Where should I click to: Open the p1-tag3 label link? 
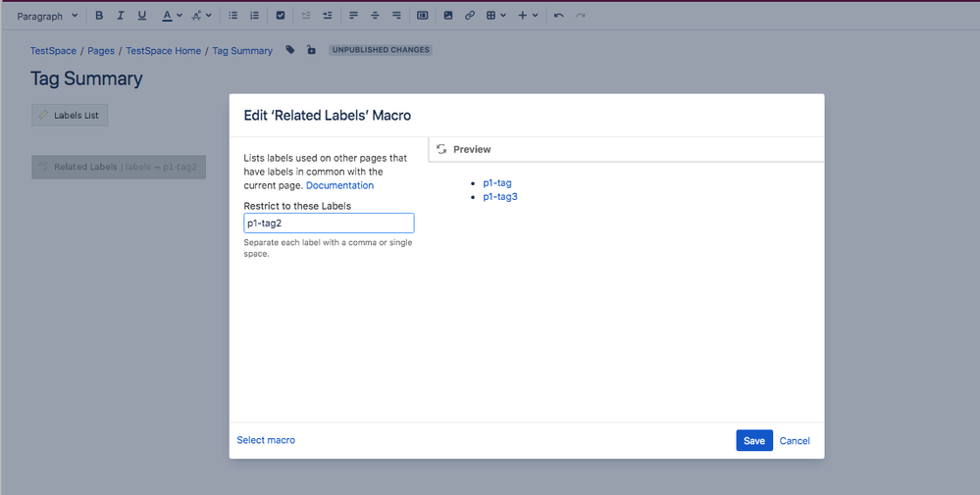coord(500,197)
